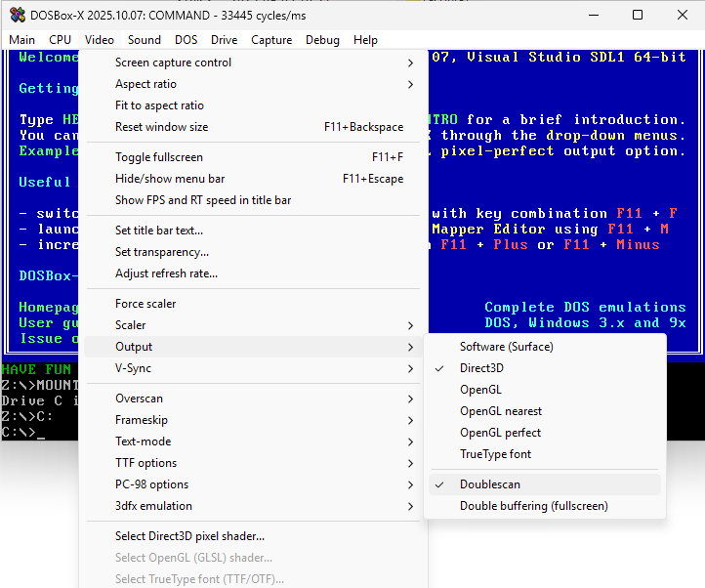Click Select Direct3D pixel shader...
Screen dimensions: 705x588
189,536
